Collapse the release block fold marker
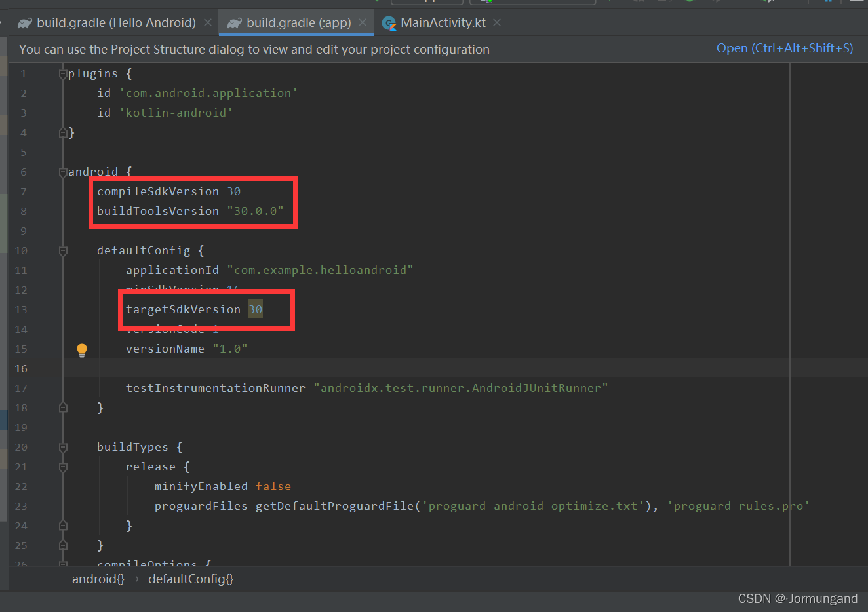Image resolution: width=868 pixels, height=612 pixels. [x=63, y=467]
